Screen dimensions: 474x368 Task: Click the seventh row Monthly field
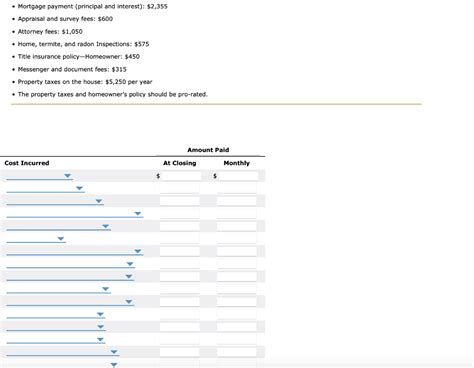[237, 251]
